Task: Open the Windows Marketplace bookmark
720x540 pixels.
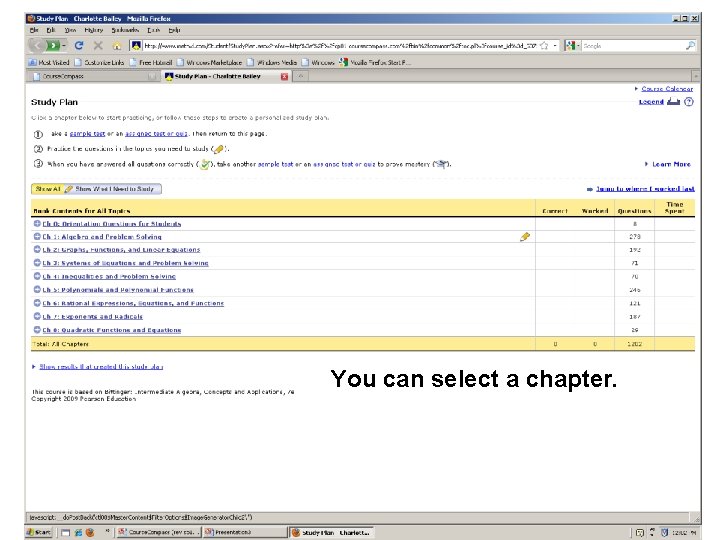Action: tap(209, 62)
